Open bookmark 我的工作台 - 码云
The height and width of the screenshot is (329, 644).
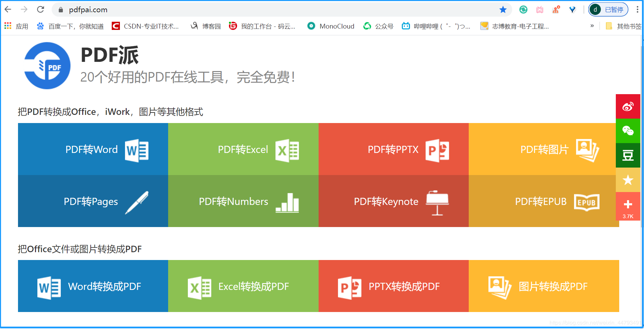pos(262,26)
